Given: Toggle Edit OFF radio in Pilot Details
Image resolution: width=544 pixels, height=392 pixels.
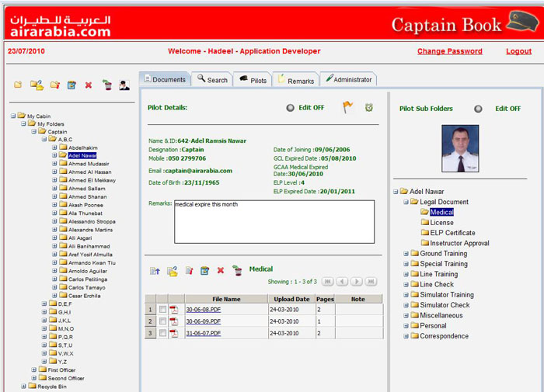Looking at the screenshot, I should 290,109.
